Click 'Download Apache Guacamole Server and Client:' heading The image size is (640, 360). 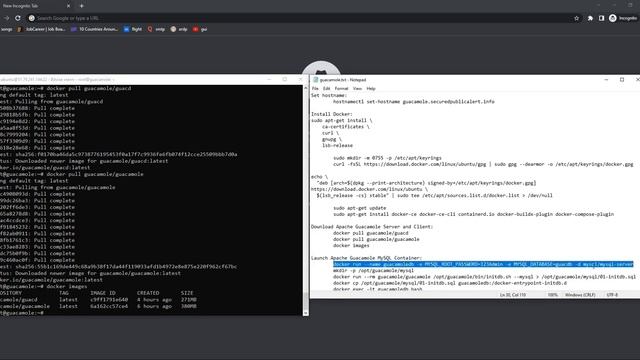[x=372, y=227]
